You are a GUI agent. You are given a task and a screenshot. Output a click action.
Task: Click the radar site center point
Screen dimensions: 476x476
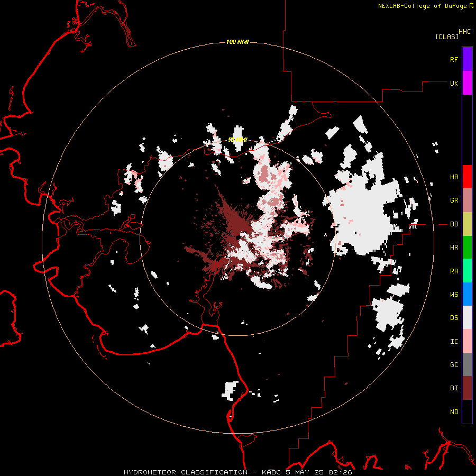tap(237, 237)
